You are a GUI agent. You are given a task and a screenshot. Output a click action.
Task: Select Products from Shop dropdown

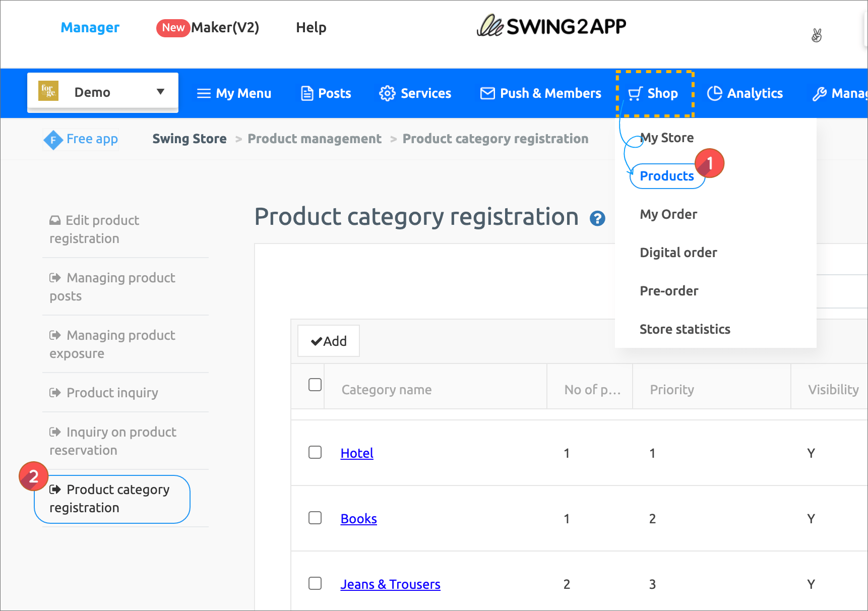coord(666,176)
